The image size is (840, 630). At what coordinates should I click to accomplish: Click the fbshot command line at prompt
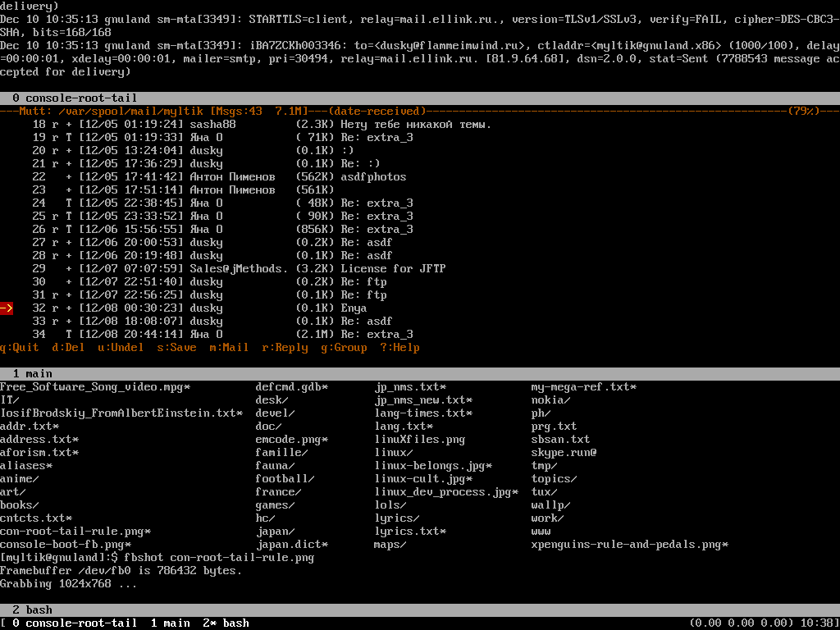tap(219, 558)
